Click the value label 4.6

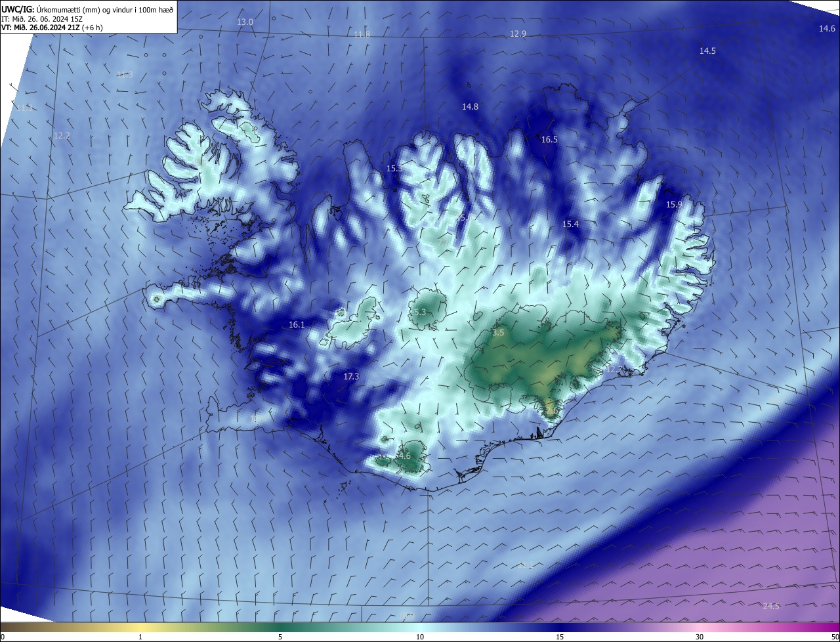pyautogui.click(x=404, y=456)
